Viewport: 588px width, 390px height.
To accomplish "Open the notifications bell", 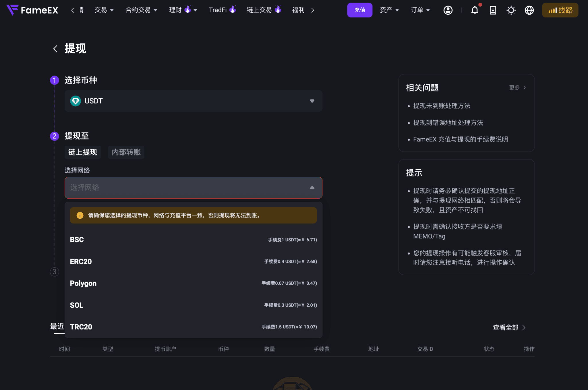I will tap(475, 10).
